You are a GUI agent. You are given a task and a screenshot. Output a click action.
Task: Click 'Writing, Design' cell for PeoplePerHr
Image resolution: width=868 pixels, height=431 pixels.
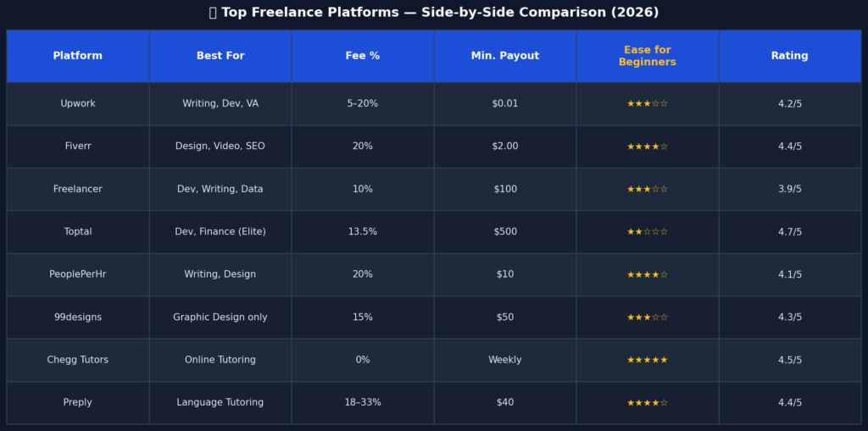pos(220,274)
